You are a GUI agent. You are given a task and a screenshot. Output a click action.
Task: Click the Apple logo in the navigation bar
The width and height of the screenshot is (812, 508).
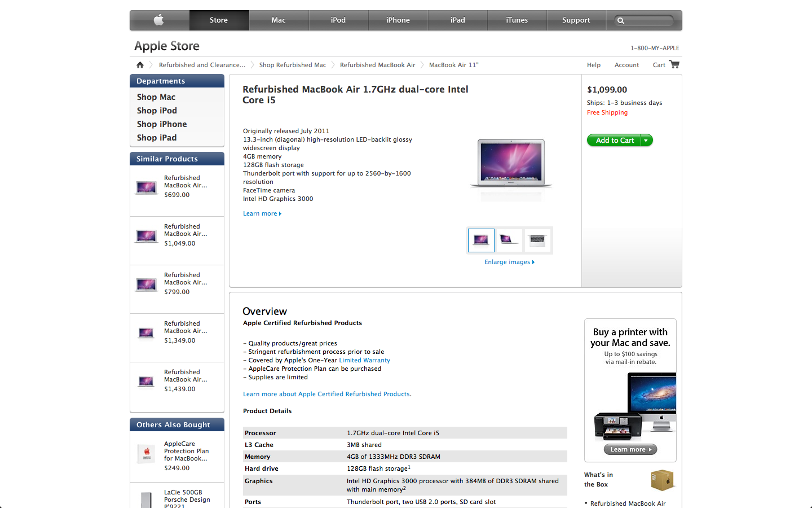point(159,20)
